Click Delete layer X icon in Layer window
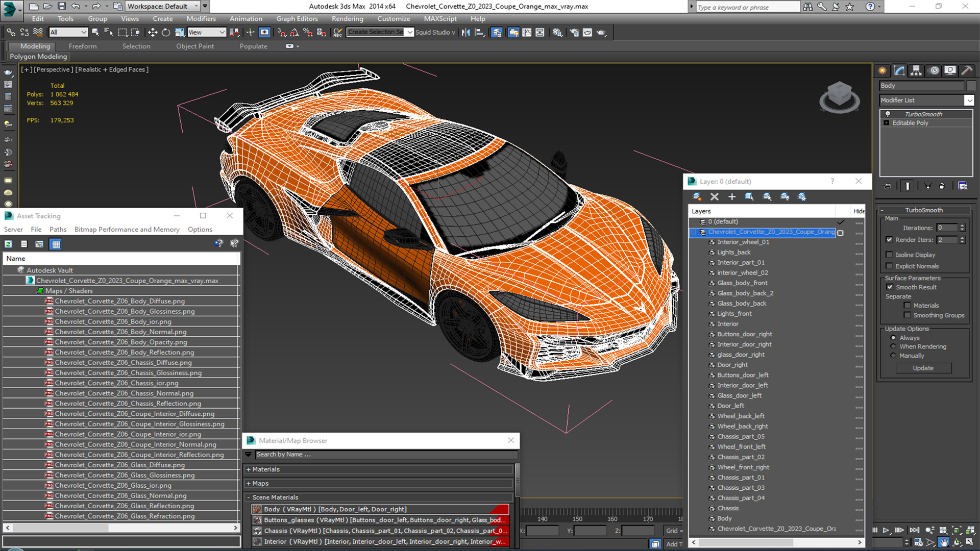The height and width of the screenshot is (551, 980). pyautogui.click(x=715, y=196)
